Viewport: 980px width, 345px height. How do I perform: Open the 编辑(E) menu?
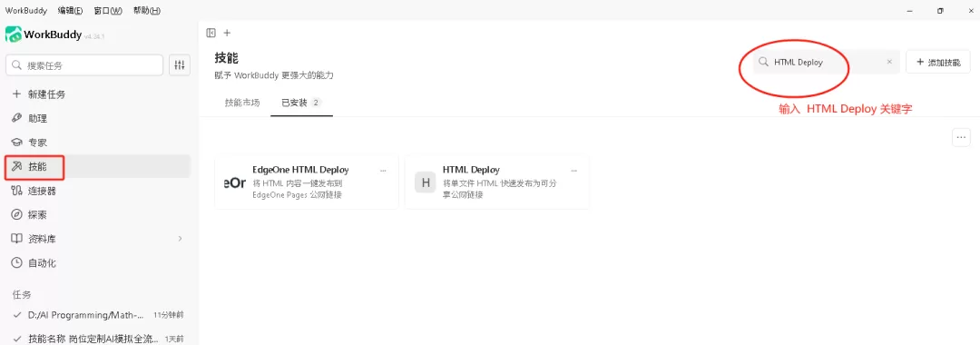tap(69, 11)
